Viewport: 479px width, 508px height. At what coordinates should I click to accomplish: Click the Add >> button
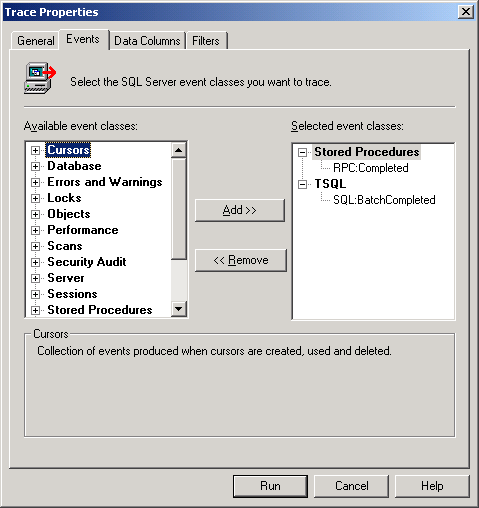pyautogui.click(x=240, y=210)
